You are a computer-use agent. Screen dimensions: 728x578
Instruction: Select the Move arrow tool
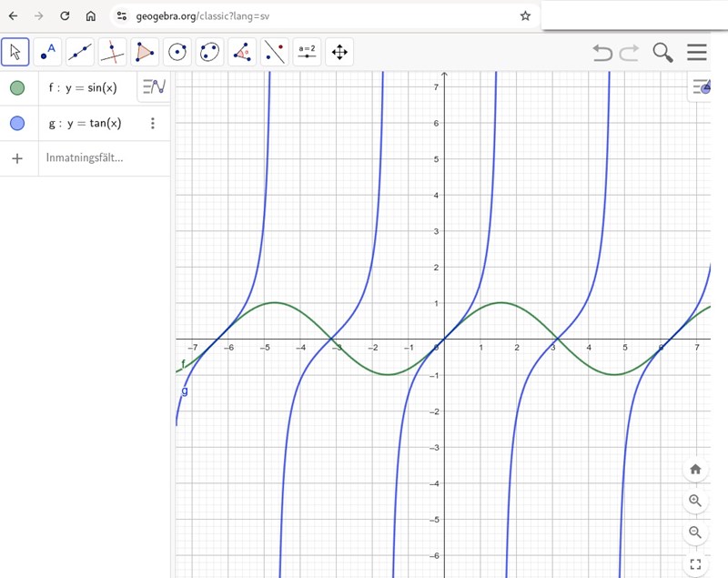(x=15, y=52)
